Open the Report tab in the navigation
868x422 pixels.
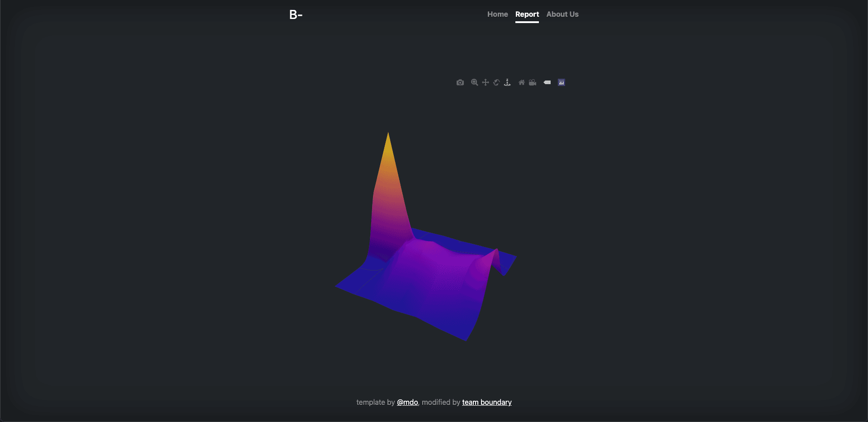point(527,14)
